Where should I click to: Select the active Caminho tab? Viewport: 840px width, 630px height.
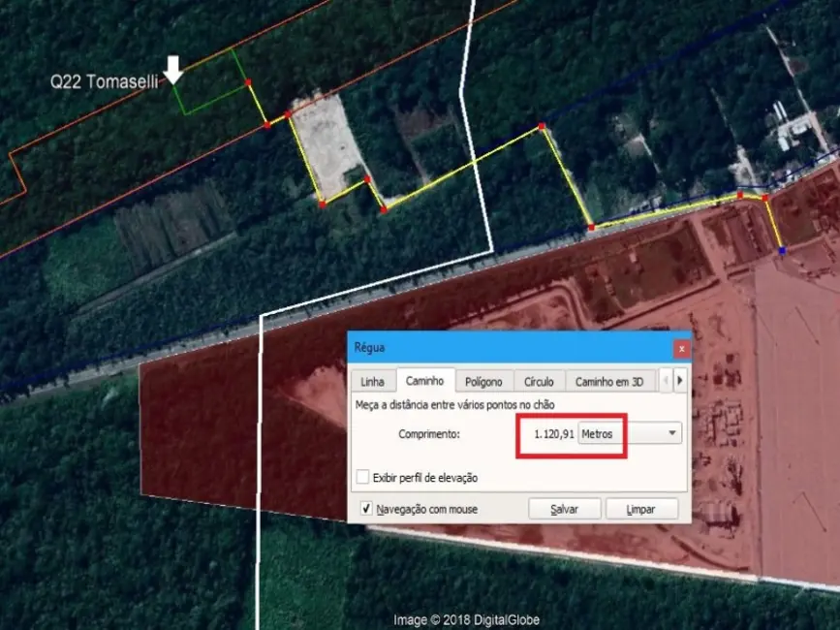[426, 380]
